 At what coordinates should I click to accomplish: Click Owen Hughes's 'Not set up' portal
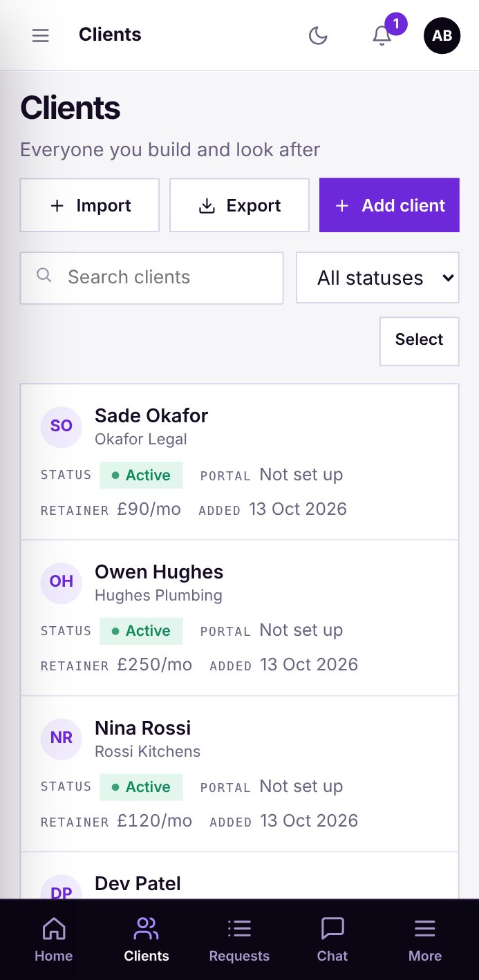tap(301, 630)
